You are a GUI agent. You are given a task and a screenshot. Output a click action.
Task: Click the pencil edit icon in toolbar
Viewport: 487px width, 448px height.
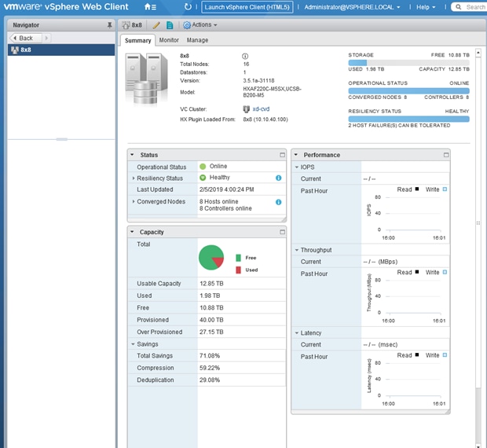pos(156,25)
